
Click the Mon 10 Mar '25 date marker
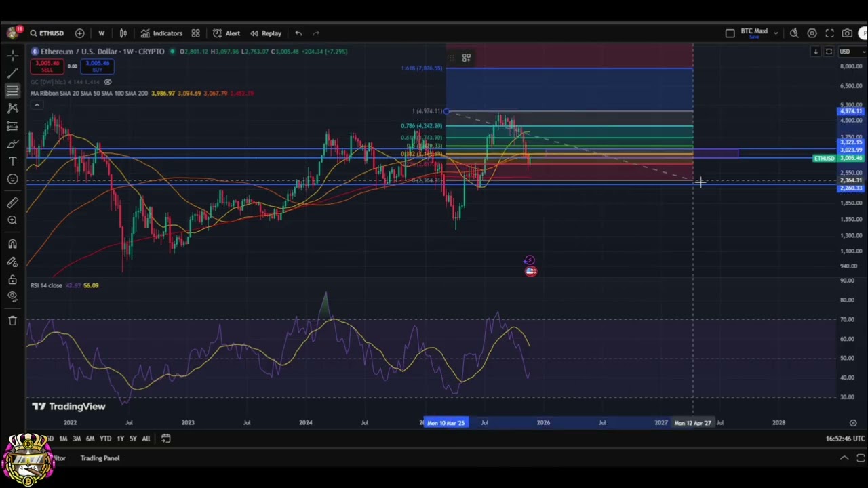click(446, 423)
